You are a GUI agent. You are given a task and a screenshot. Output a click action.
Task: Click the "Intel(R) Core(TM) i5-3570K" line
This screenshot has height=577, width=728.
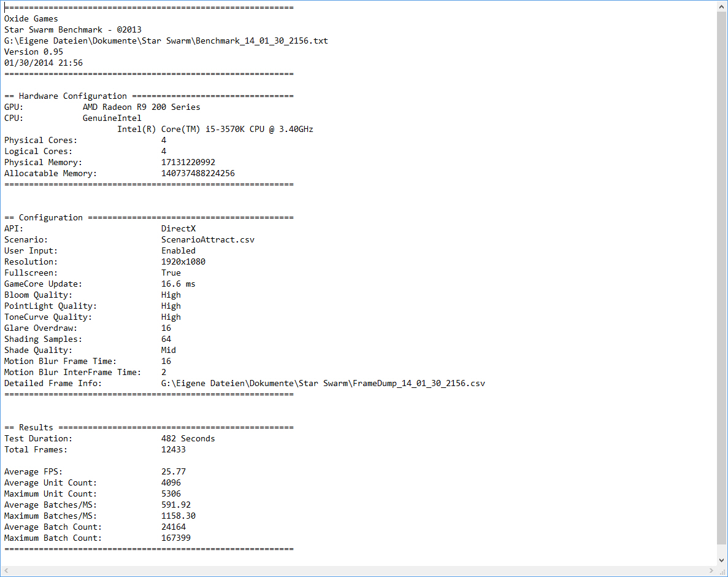[215, 129]
